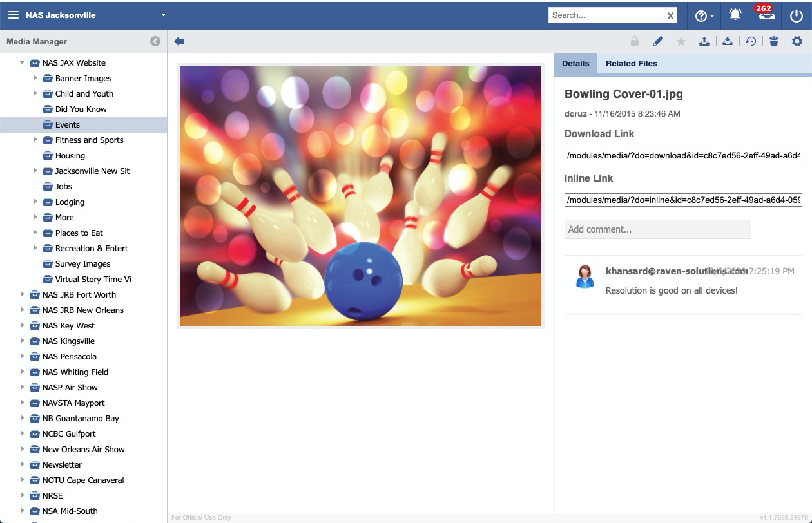812x523 pixels.
Task: Click the lock icon in toolbar
Action: pyautogui.click(x=635, y=41)
